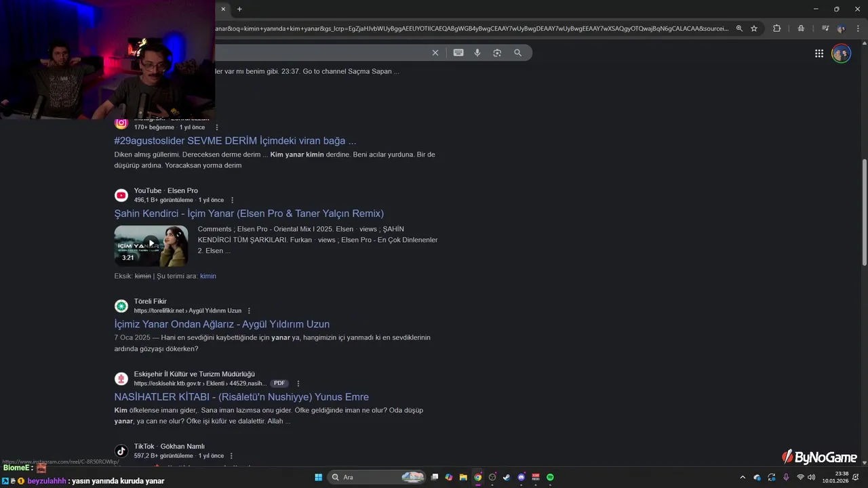The image size is (868, 488).
Task: Clear the Google search box text
Action: (x=435, y=53)
